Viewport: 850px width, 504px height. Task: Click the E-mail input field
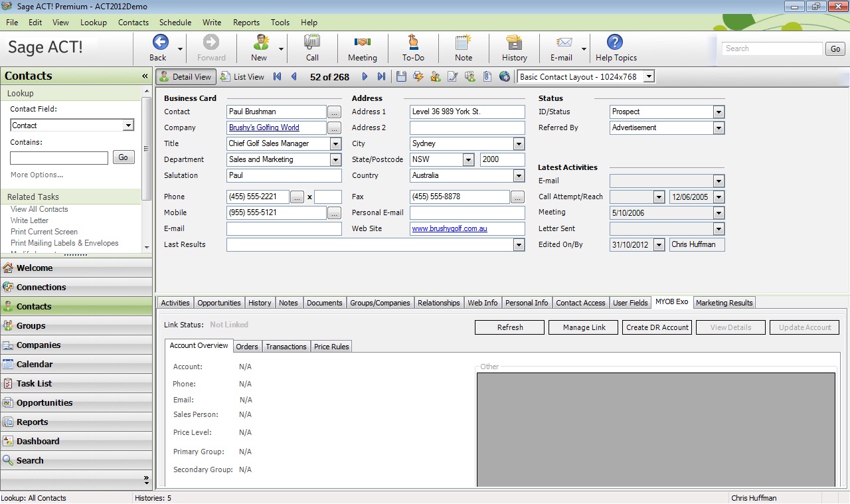(284, 228)
